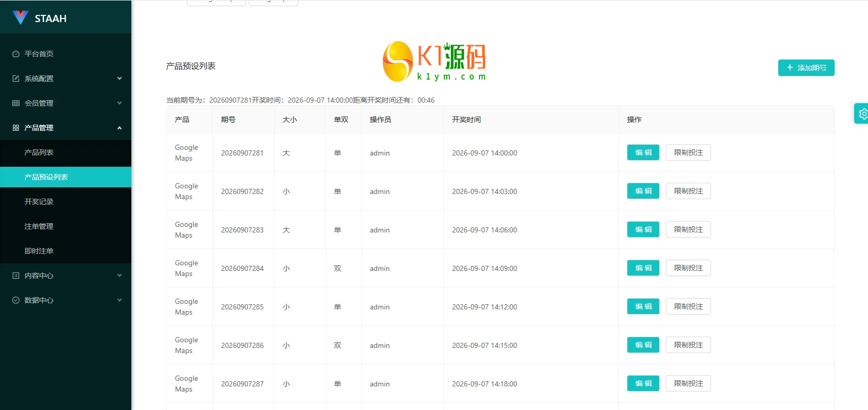868x410 pixels.
Task: Click period number 20260907281 cell
Action: (242, 153)
